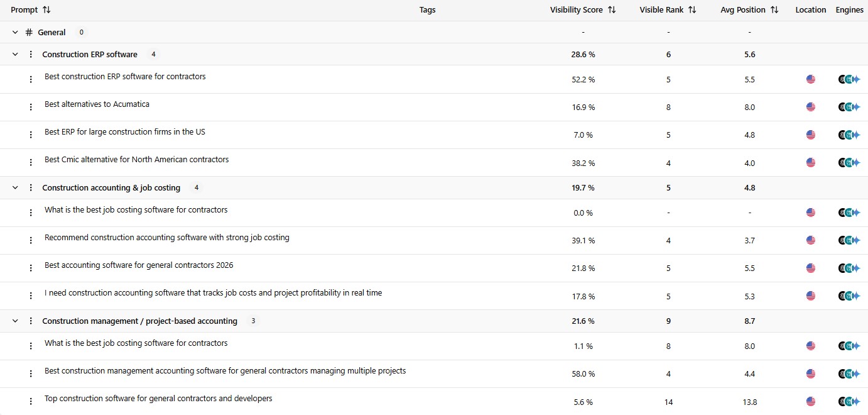Click engine icons for Best Cmic alternative row
This screenshot has height=415, width=868.
tap(849, 162)
